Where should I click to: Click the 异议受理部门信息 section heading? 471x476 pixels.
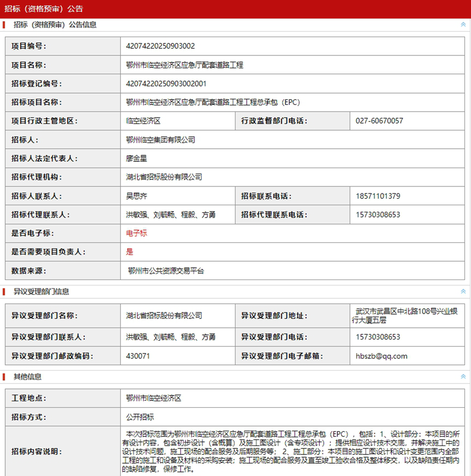41,291
